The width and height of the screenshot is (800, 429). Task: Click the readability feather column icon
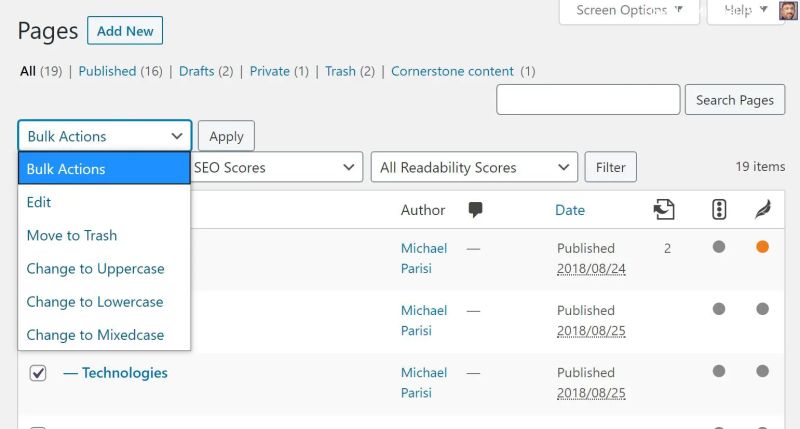click(x=763, y=210)
